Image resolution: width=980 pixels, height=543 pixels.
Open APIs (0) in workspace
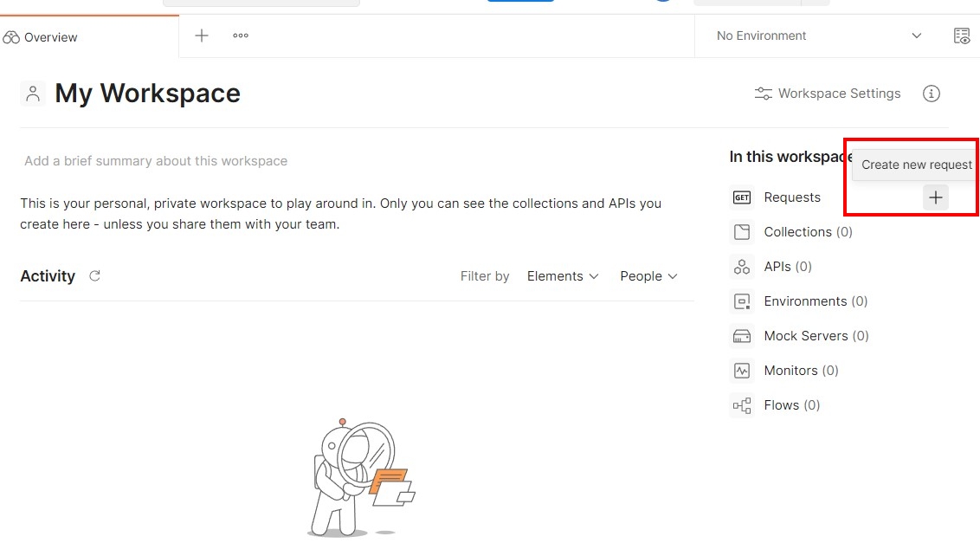coord(787,267)
